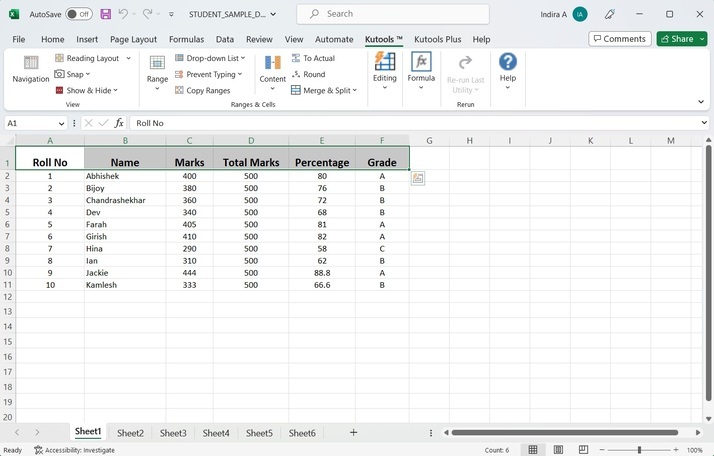
Task: Add a new sheet with plus icon
Action: click(353, 432)
